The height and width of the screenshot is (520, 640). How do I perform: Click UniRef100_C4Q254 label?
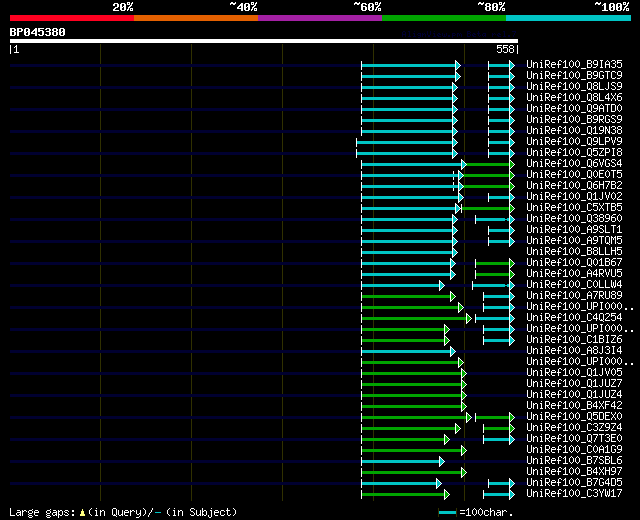pyautogui.click(x=574, y=318)
